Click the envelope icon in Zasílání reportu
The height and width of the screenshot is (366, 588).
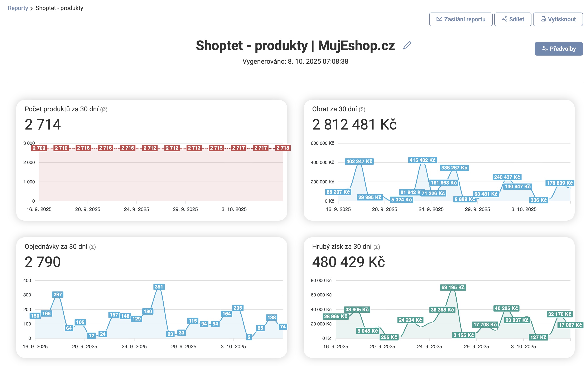click(x=439, y=19)
